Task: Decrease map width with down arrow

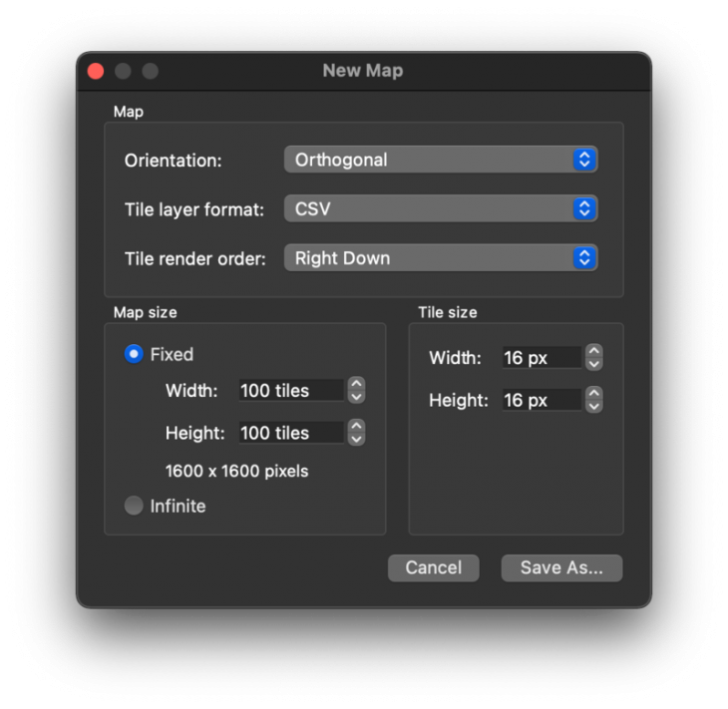Action: pyautogui.click(x=357, y=397)
